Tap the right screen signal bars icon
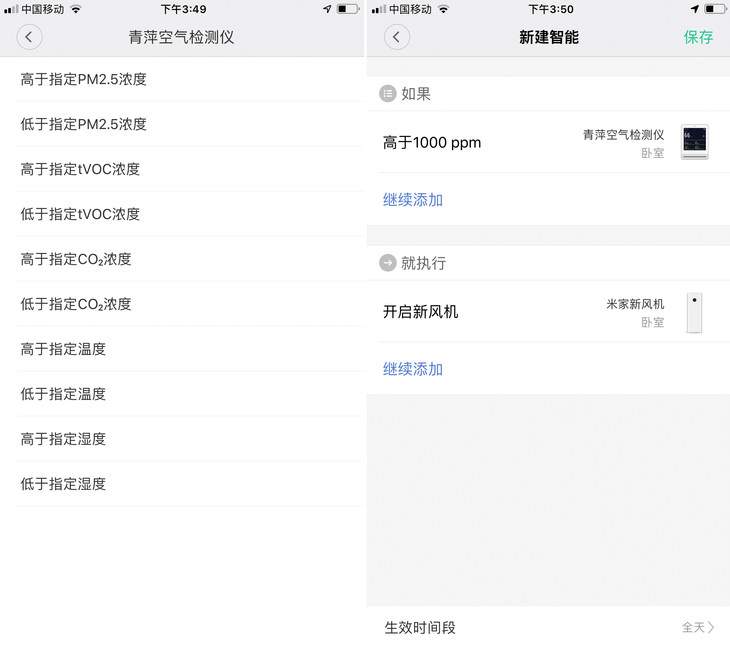 coord(379,9)
